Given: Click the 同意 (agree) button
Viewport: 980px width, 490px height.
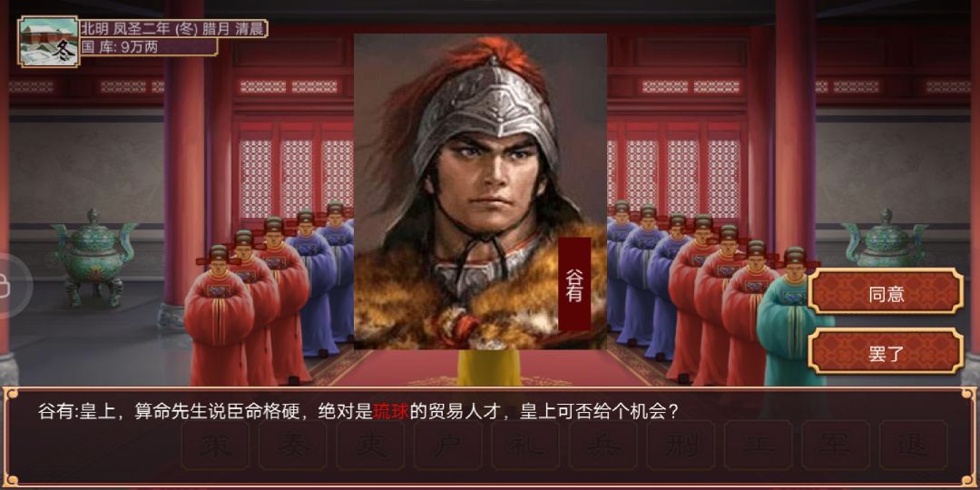Looking at the screenshot, I should (x=886, y=291).
